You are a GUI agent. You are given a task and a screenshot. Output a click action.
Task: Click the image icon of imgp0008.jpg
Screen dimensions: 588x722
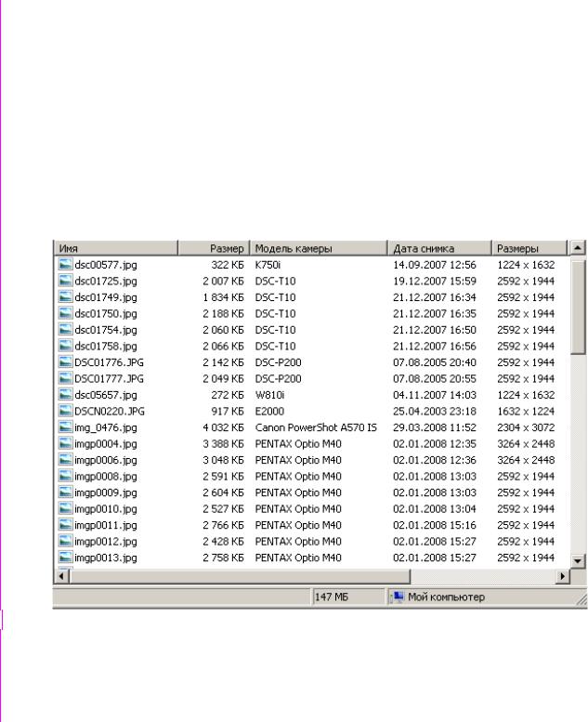pos(65,476)
